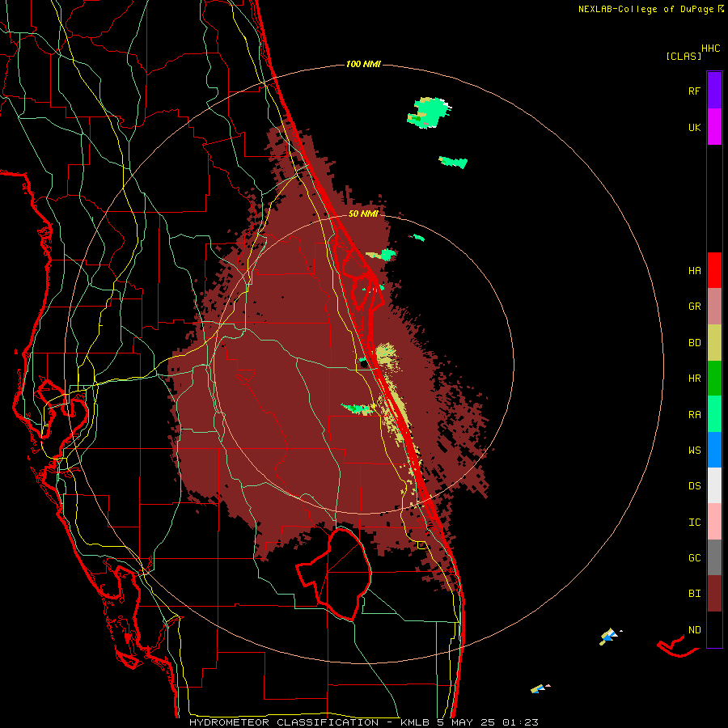Viewport: 728px width, 728px height.
Task: Pick the HR green legend swatch
Action: pos(714,379)
